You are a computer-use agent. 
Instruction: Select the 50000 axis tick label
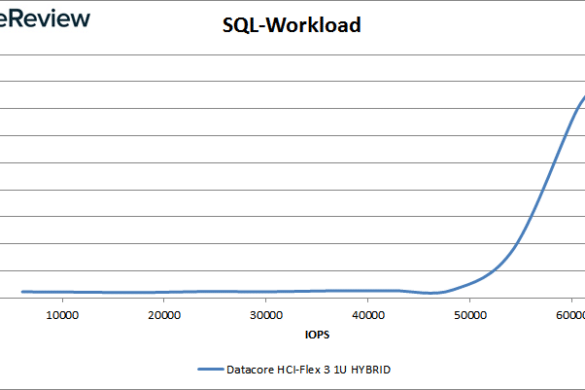coord(470,315)
